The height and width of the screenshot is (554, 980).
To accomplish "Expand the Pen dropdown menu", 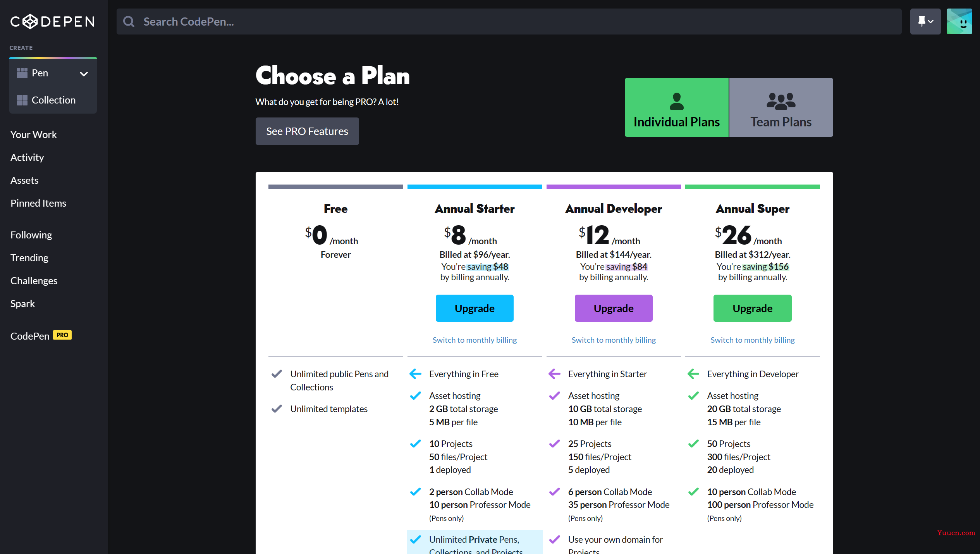I will point(84,73).
